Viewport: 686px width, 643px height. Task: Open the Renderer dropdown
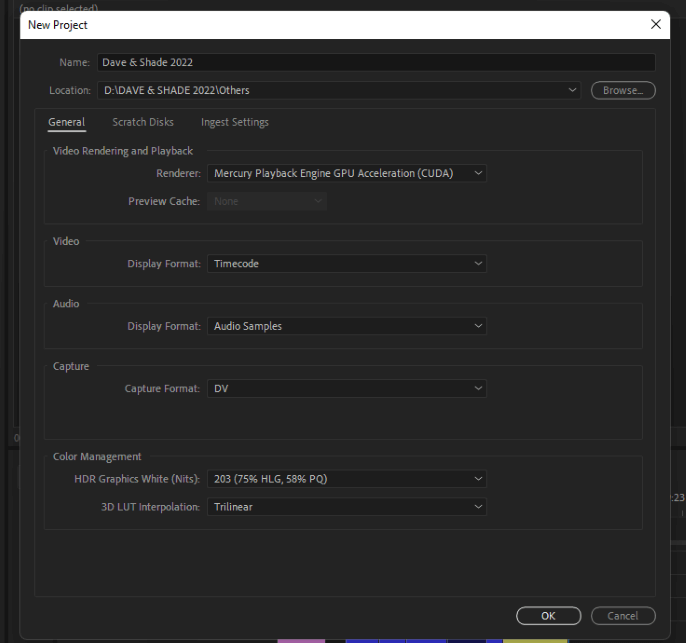coord(346,173)
